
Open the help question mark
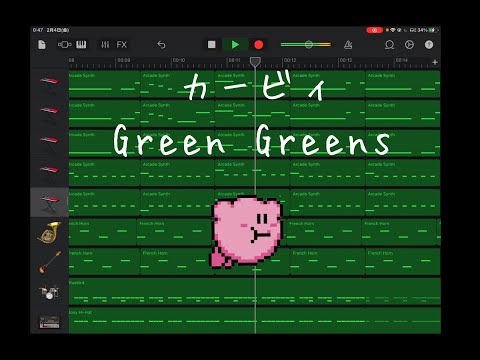pyautogui.click(x=429, y=45)
